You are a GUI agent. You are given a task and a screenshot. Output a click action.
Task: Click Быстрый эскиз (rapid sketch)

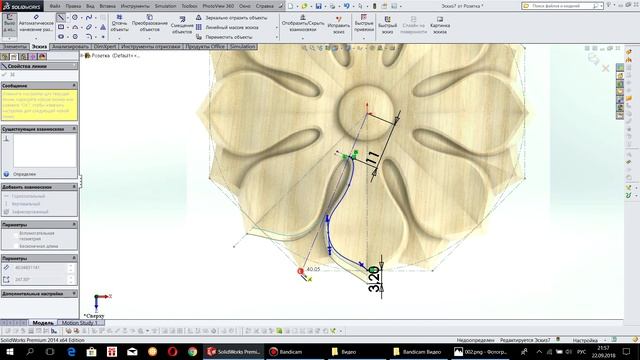tap(387, 25)
